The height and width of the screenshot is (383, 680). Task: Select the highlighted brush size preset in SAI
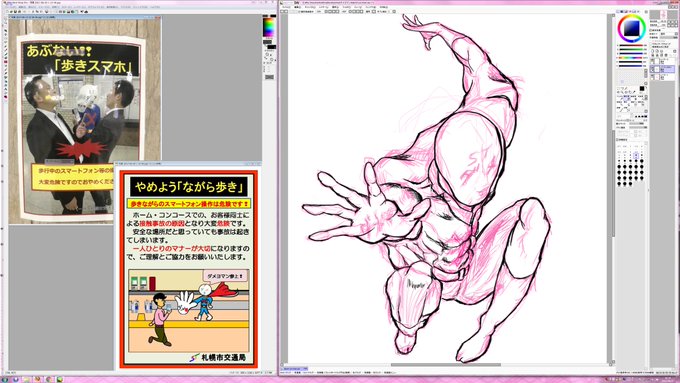point(636,155)
